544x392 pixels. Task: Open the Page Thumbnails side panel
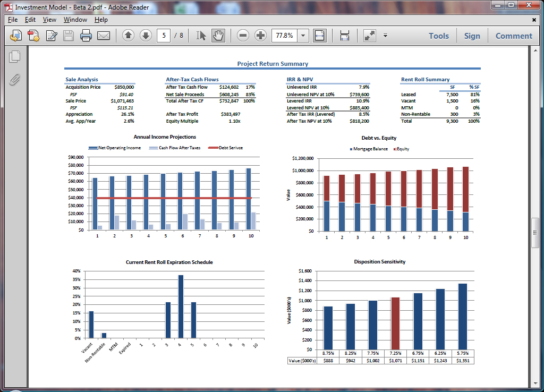pyautogui.click(x=14, y=56)
